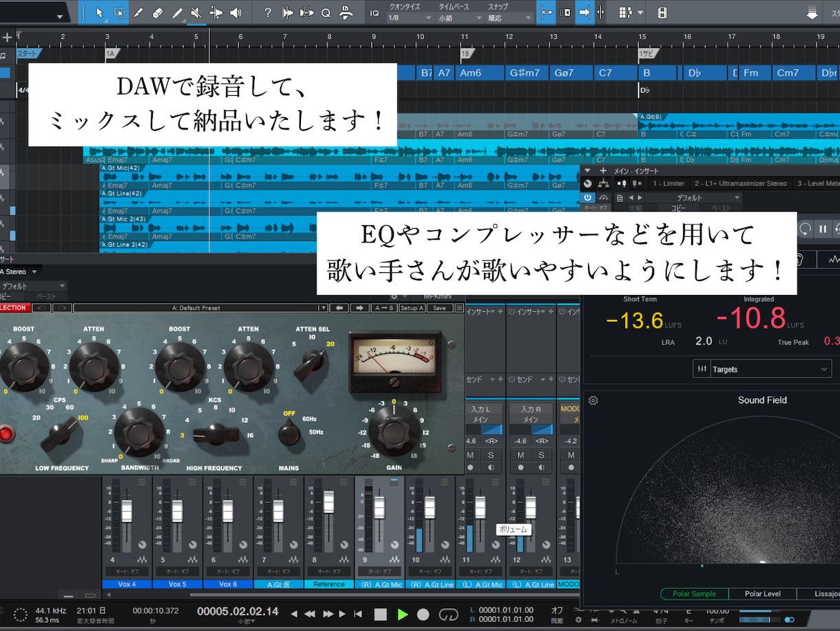The height and width of the screenshot is (631, 840).
Task: Click the download arrow icon at top right
Action: click(812, 12)
